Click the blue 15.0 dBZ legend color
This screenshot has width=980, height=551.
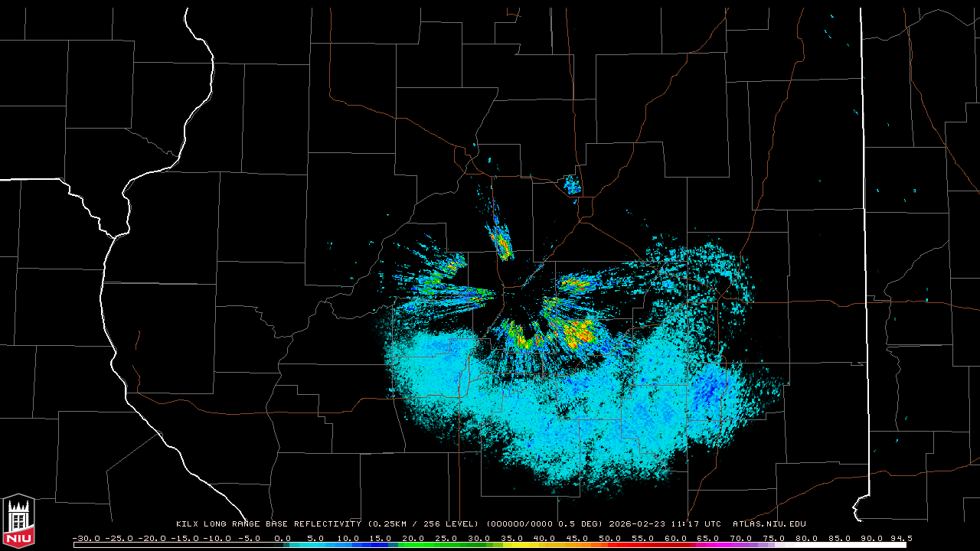381,545
